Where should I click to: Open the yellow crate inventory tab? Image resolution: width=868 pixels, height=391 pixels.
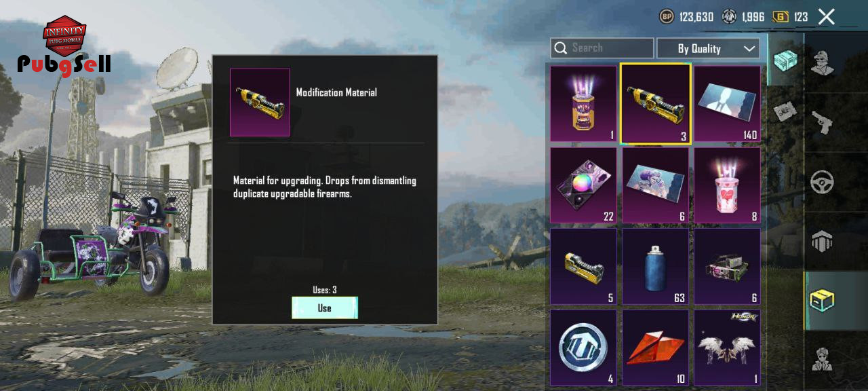[x=823, y=300]
